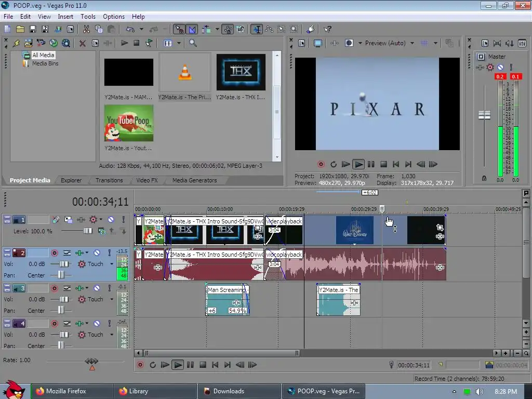Click the Search media magnifier icon
This screenshot has height=399, width=532.
pyautogui.click(x=193, y=43)
